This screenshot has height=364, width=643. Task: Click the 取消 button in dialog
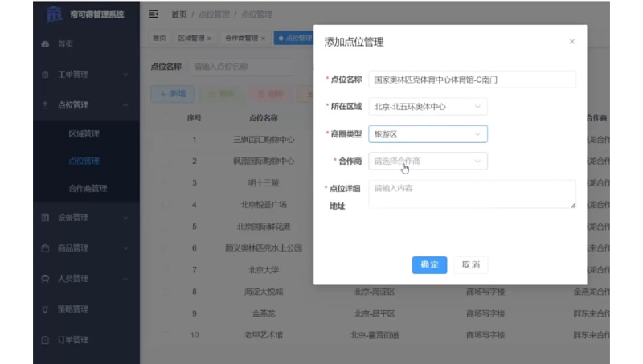[471, 265]
